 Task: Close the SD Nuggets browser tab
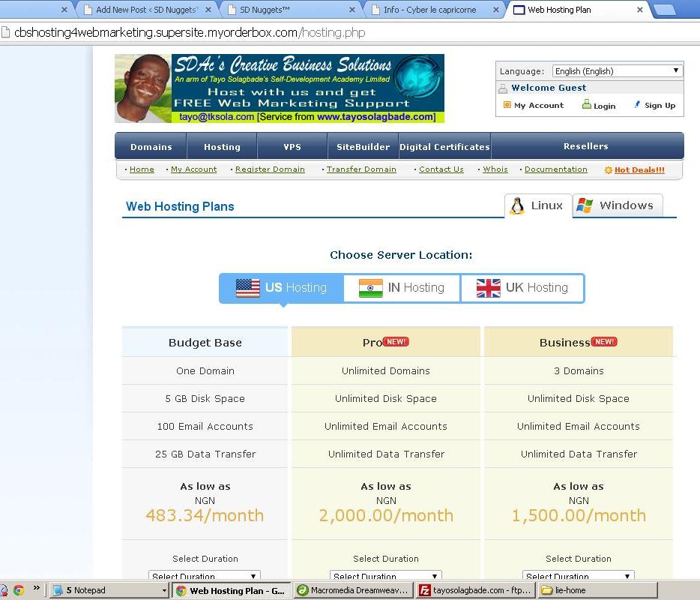[x=352, y=10]
